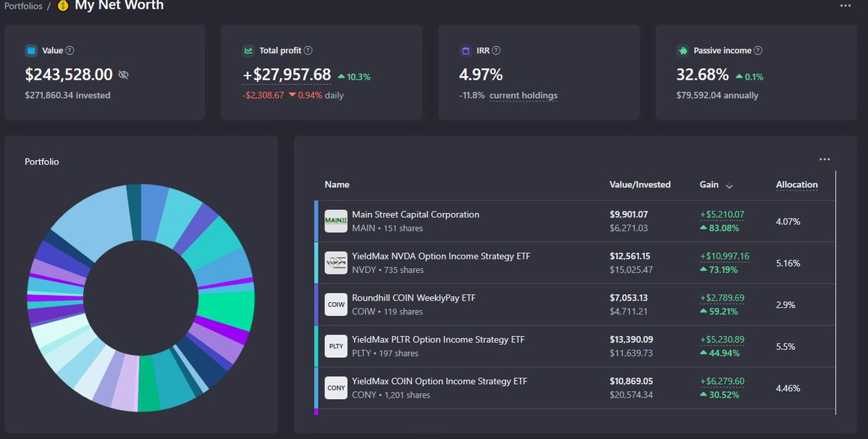Click the +$2,789.69 gain for COIW

pos(722,298)
